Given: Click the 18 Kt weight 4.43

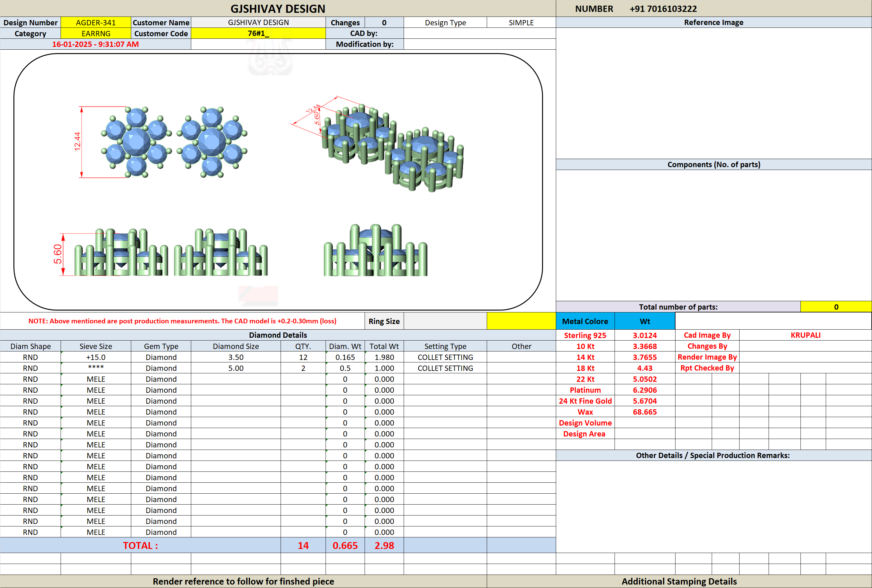Looking at the screenshot, I should (x=645, y=368).
